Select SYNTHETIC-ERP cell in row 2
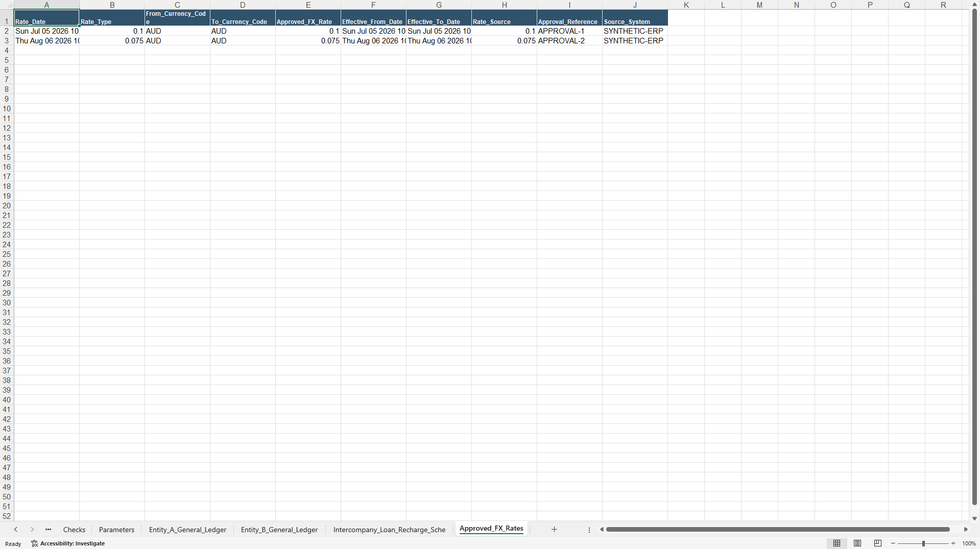 point(635,31)
